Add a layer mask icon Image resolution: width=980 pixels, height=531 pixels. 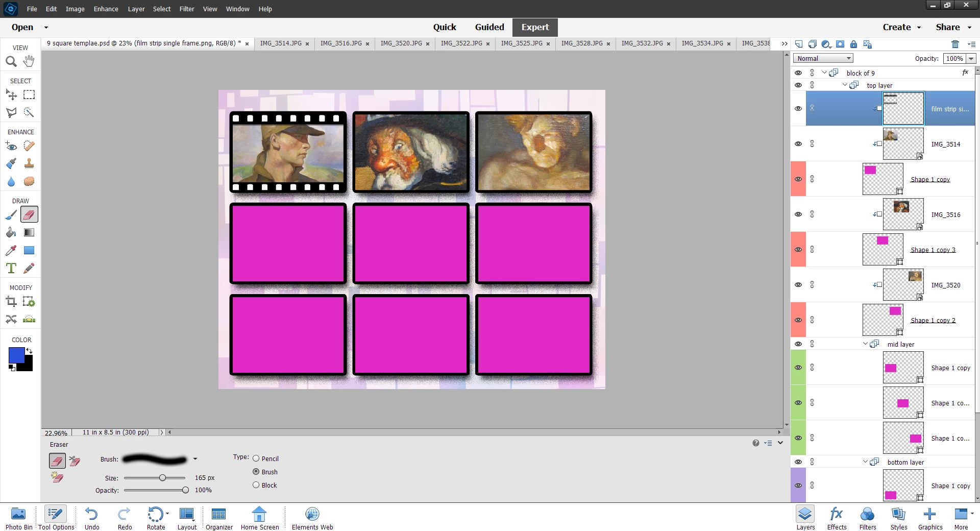(x=840, y=44)
